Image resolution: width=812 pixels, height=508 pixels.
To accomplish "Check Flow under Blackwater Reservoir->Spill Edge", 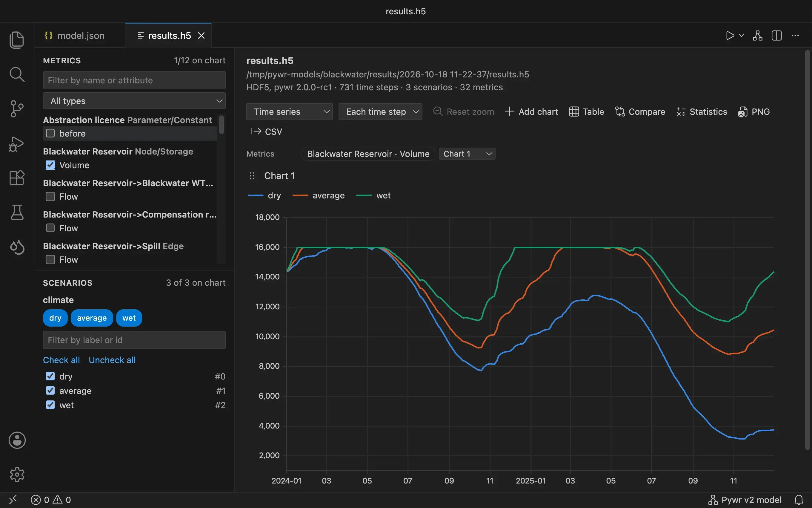I will click(50, 260).
